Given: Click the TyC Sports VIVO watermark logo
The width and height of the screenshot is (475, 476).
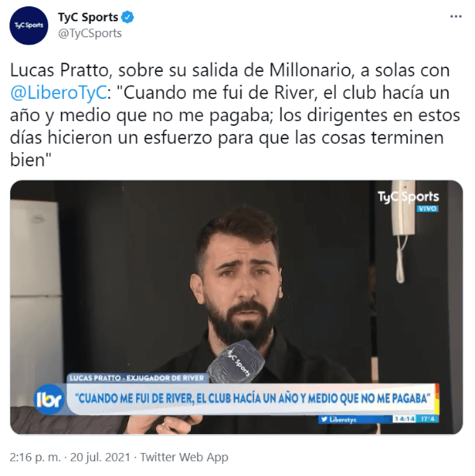Looking at the screenshot, I should [408, 200].
